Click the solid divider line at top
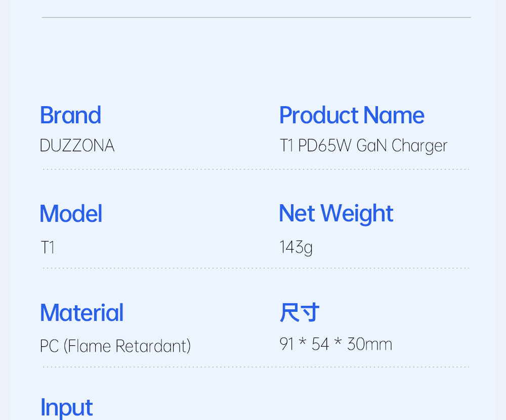506x420 pixels. (x=257, y=17)
